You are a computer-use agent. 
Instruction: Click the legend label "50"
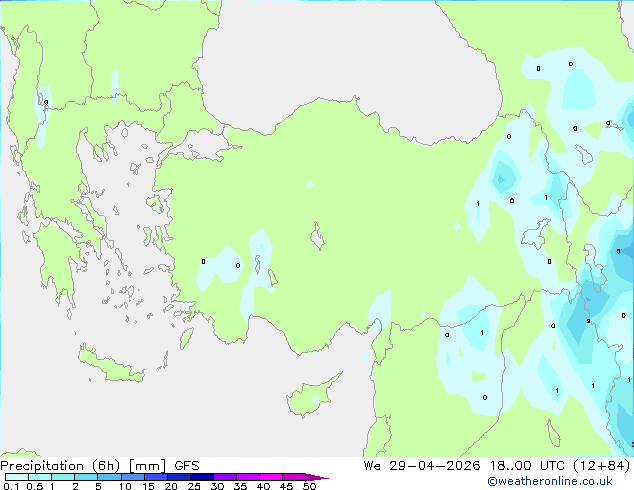309,486
